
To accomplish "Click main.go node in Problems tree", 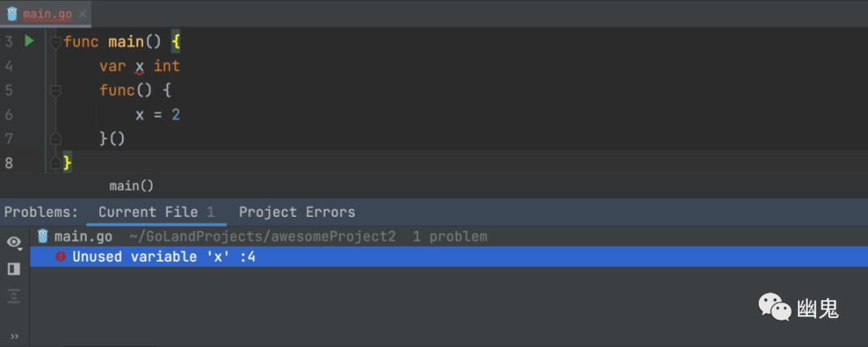I will (83, 236).
